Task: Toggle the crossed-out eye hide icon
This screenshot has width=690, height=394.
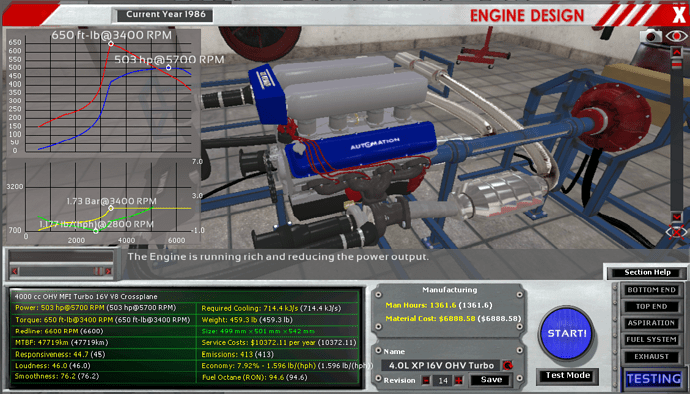Action: coord(676,232)
